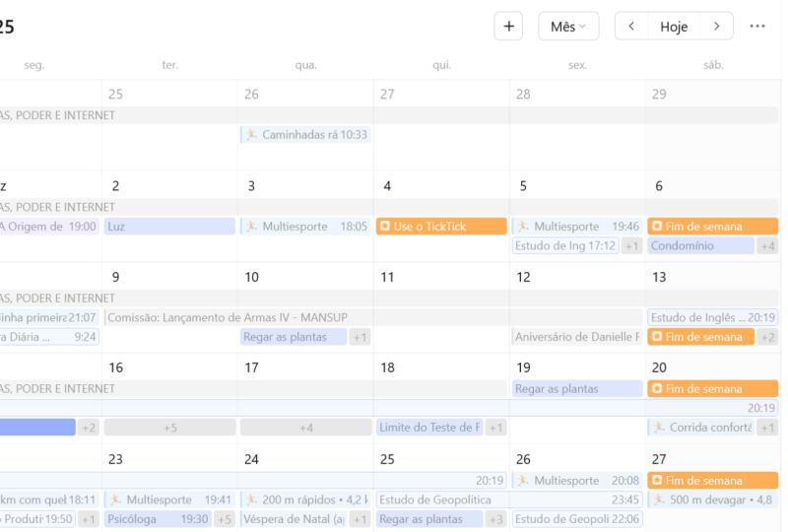Open the Luz event on day 2

click(169, 227)
